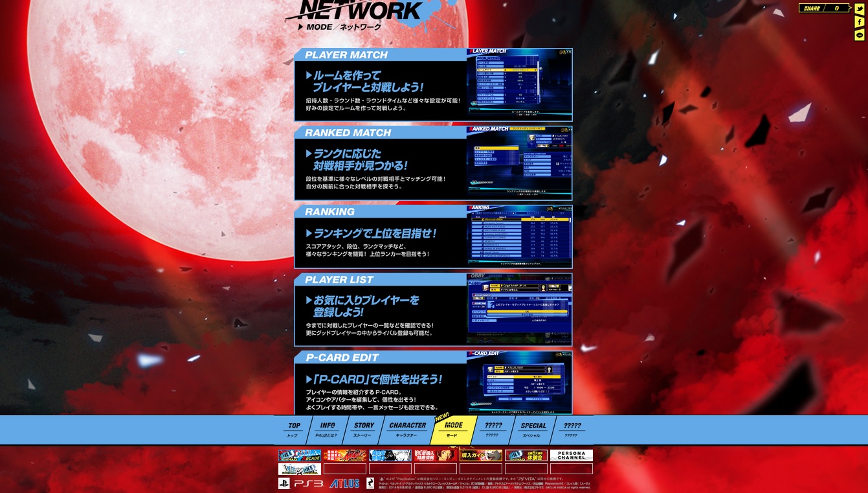This screenshot has width=868, height=493.
Task: View the P-CARD EDIT screenshot thumbnail
Action: coord(520,382)
